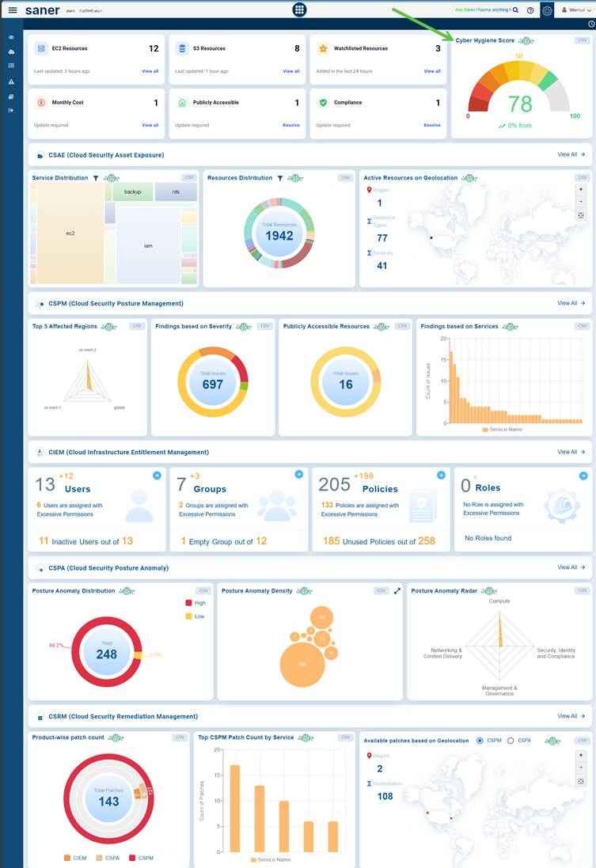
Task: Click the help question mark icon
Action: coord(530,10)
